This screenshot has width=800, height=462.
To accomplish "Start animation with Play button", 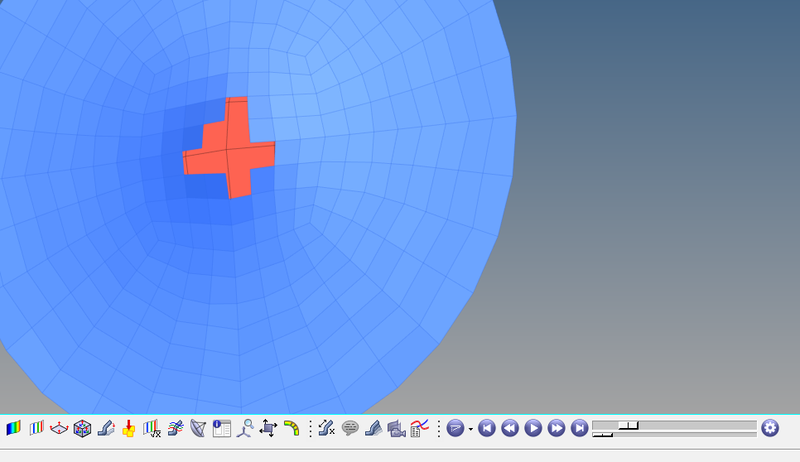I will tap(533, 428).
